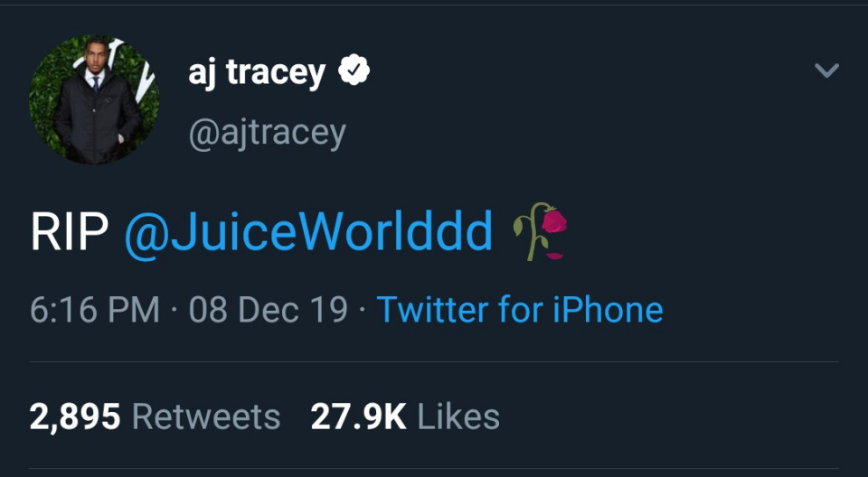Click empty space right of the rose emoji
The image size is (868, 477).
[705, 232]
